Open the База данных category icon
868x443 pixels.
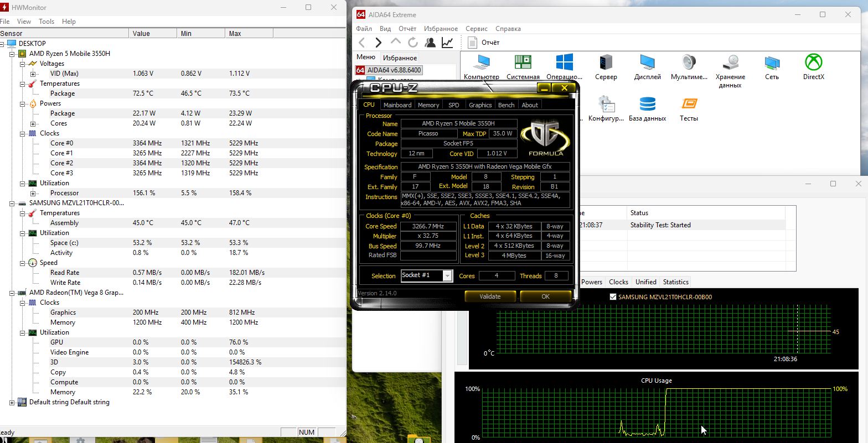(648, 108)
